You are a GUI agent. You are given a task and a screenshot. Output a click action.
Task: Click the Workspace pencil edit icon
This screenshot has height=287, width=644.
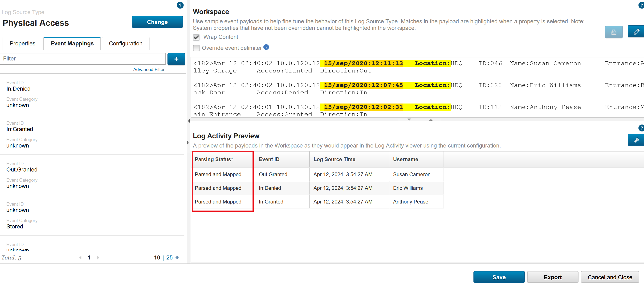tap(636, 32)
